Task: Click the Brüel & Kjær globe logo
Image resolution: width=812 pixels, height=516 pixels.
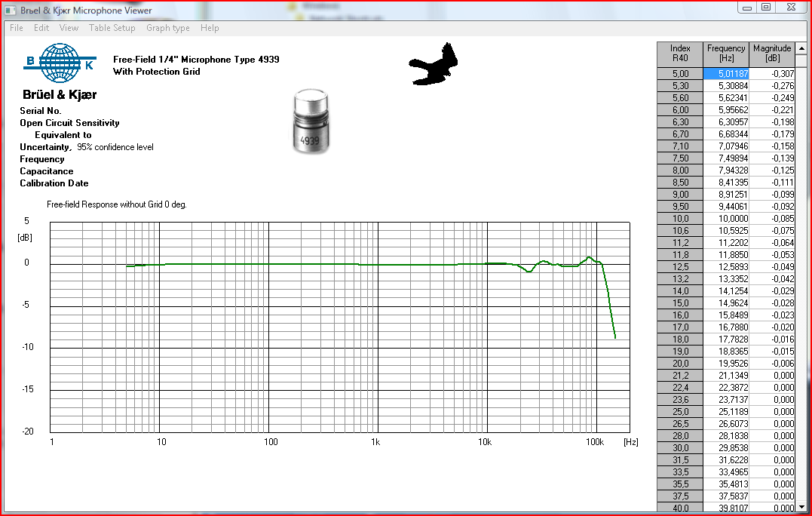Action: click(60, 63)
